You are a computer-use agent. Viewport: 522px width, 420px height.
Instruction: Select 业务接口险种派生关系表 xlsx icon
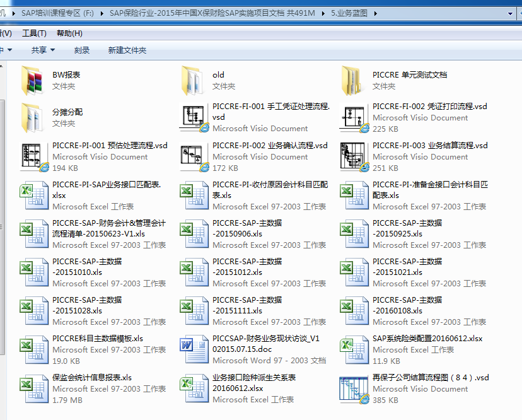click(194, 388)
